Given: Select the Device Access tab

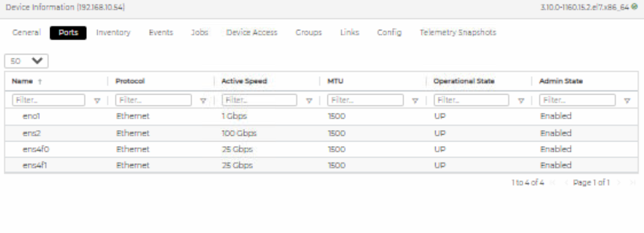Looking at the screenshot, I should pyautogui.click(x=252, y=32).
